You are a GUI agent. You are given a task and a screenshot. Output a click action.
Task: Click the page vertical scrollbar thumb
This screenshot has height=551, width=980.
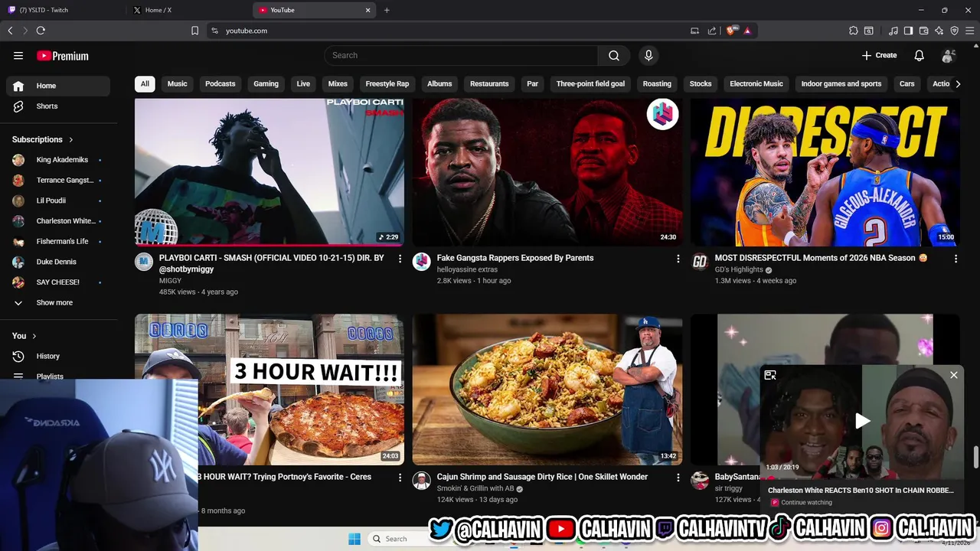[x=975, y=457]
